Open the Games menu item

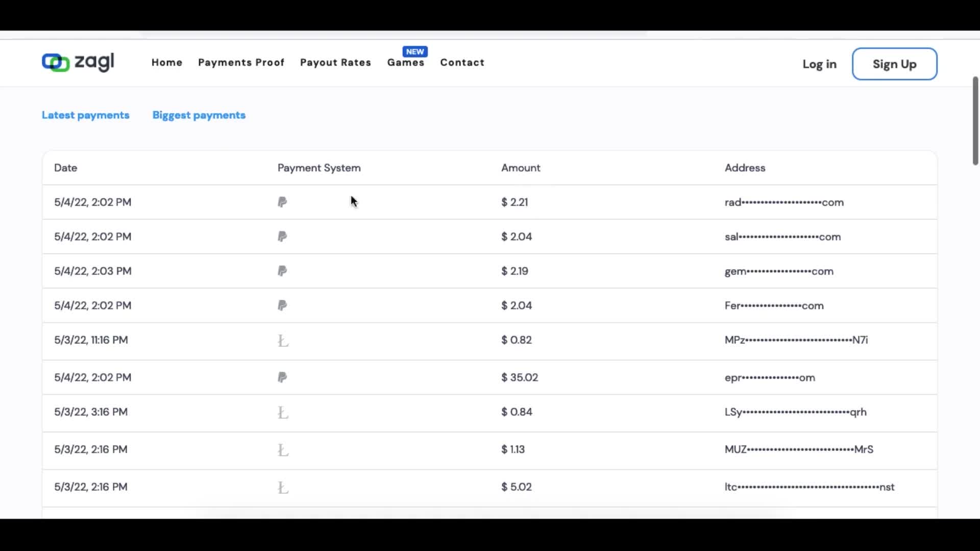pos(405,63)
